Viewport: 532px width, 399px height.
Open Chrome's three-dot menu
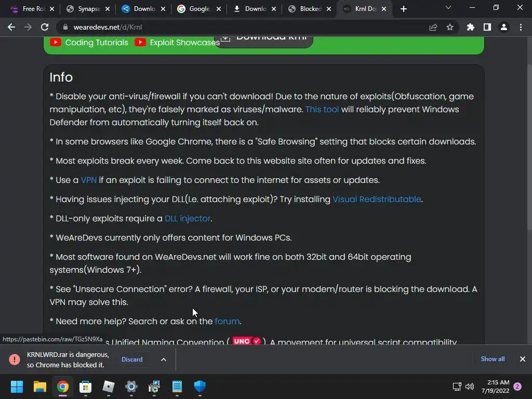point(521,27)
